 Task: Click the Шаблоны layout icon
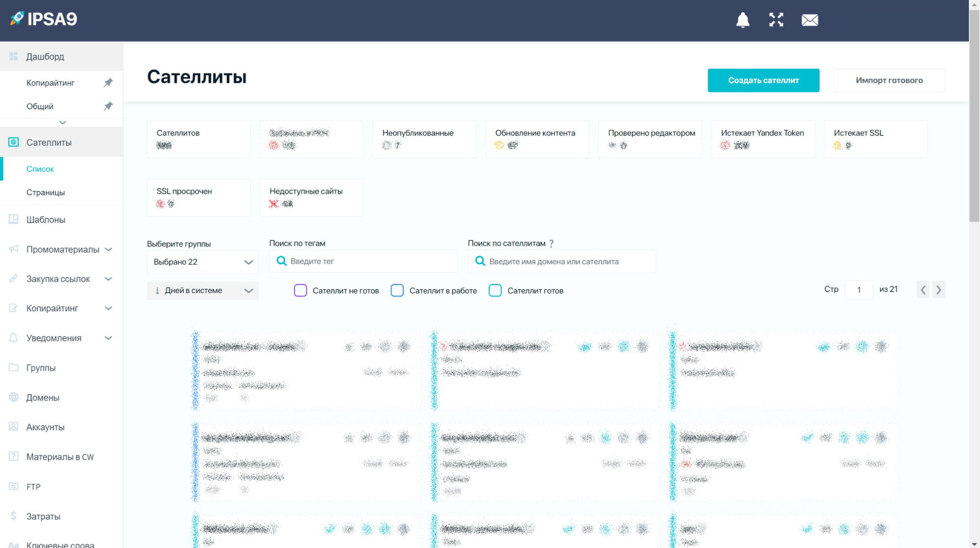pos(13,219)
